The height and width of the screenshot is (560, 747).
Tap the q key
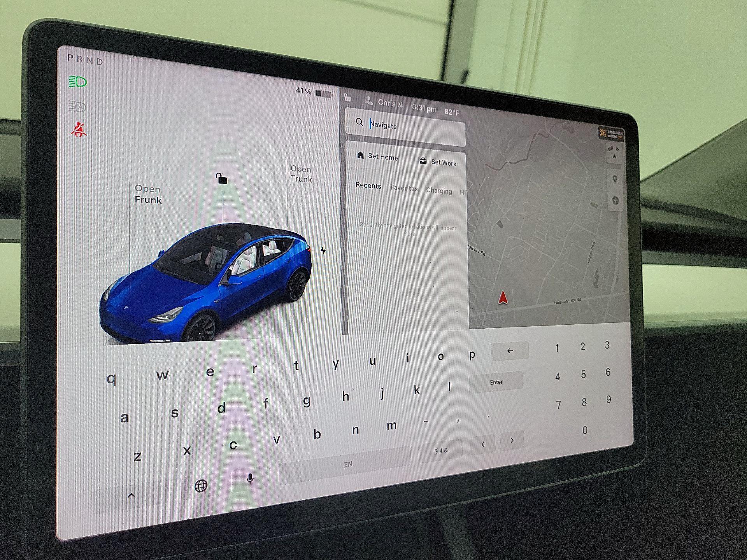[x=111, y=378]
